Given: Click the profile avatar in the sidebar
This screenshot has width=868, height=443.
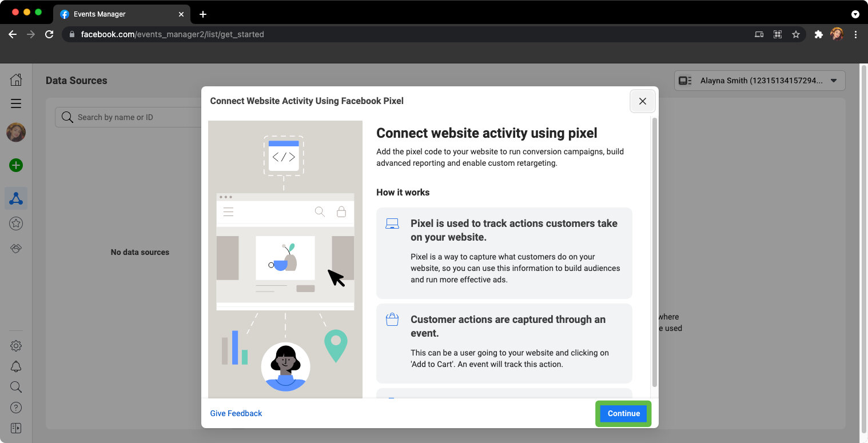Looking at the screenshot, I should click(16, 132).
